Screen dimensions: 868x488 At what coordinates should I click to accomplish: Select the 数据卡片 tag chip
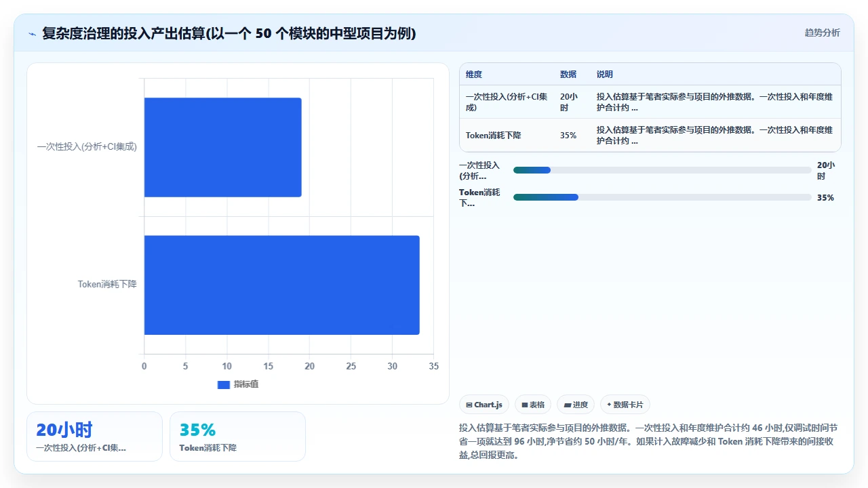click(625, 405)
